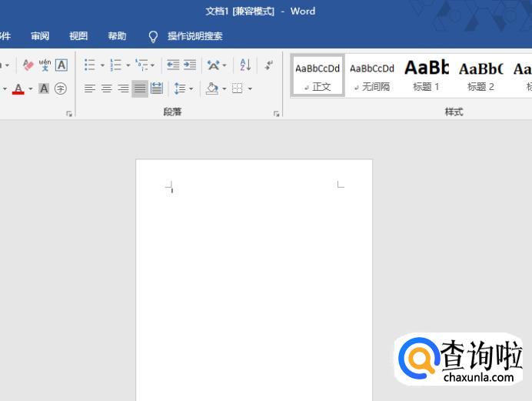Apply character border to text
This screenshot has width=532, height=401.
click(61, 65)
